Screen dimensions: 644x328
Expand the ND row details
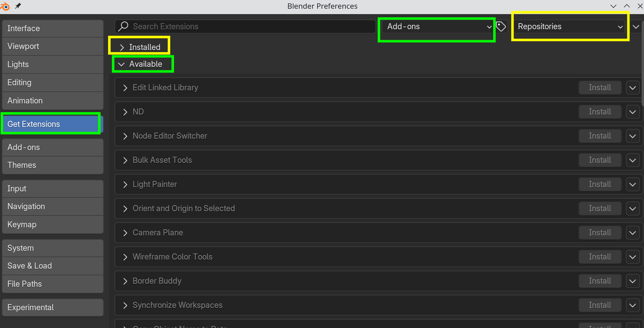[125, 112]
